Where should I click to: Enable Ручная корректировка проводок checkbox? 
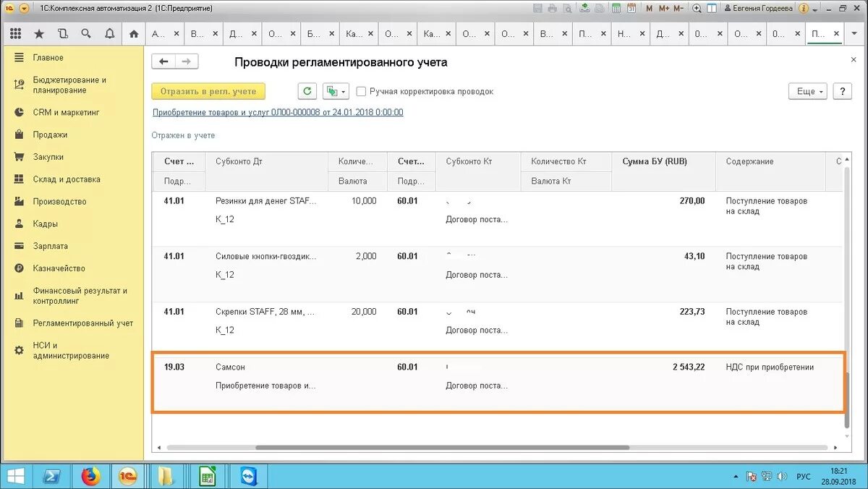(361, 92)
